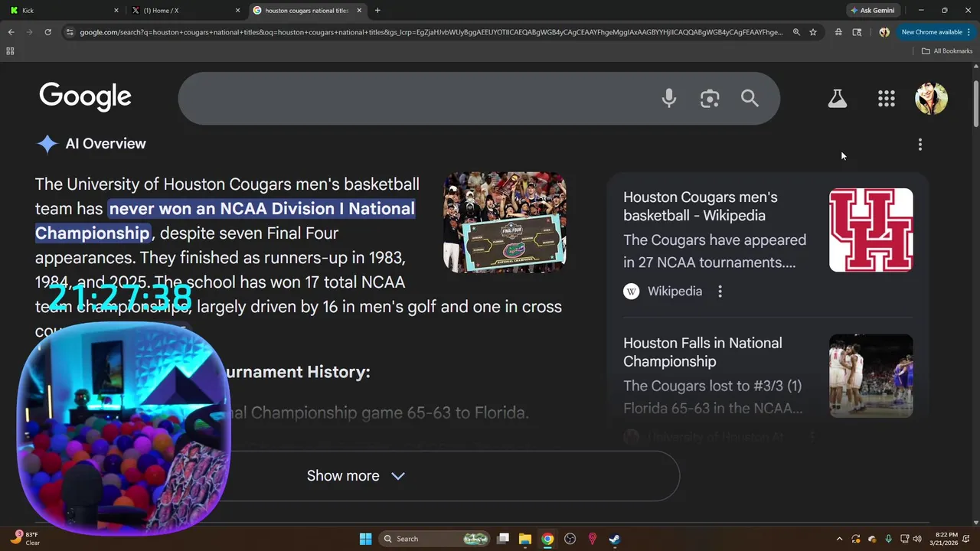Open the Google apps grid

click(887, 98)
